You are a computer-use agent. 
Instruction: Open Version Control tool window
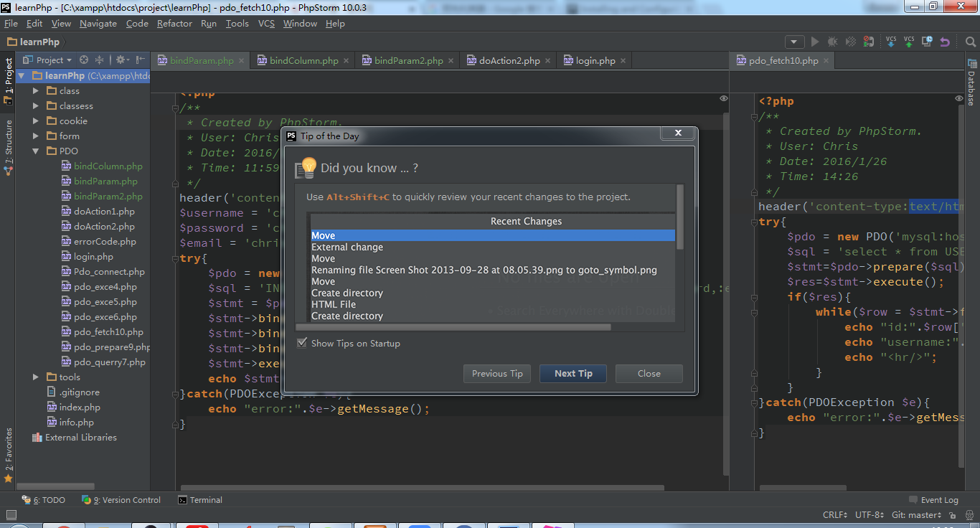tap(121, 500)
